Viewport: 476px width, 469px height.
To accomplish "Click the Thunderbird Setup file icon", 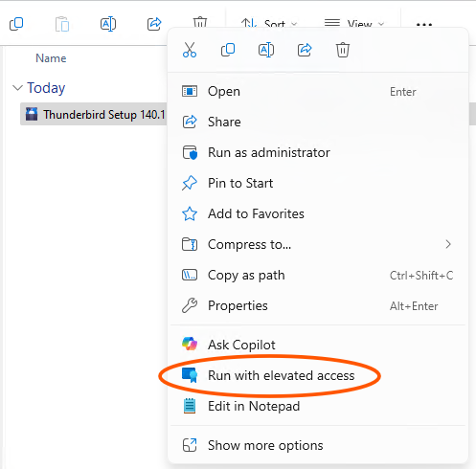I will coord(32,114).
